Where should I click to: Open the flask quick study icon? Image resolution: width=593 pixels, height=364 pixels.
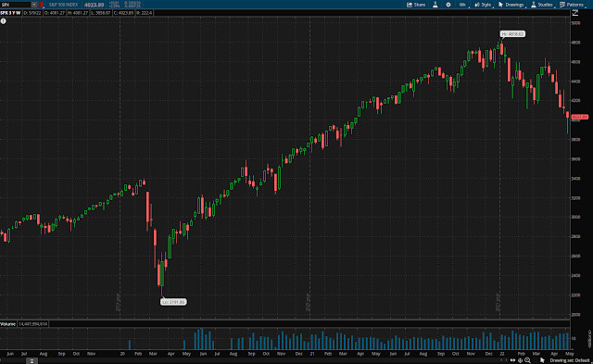pyautogui.click(x=435, y=5)
